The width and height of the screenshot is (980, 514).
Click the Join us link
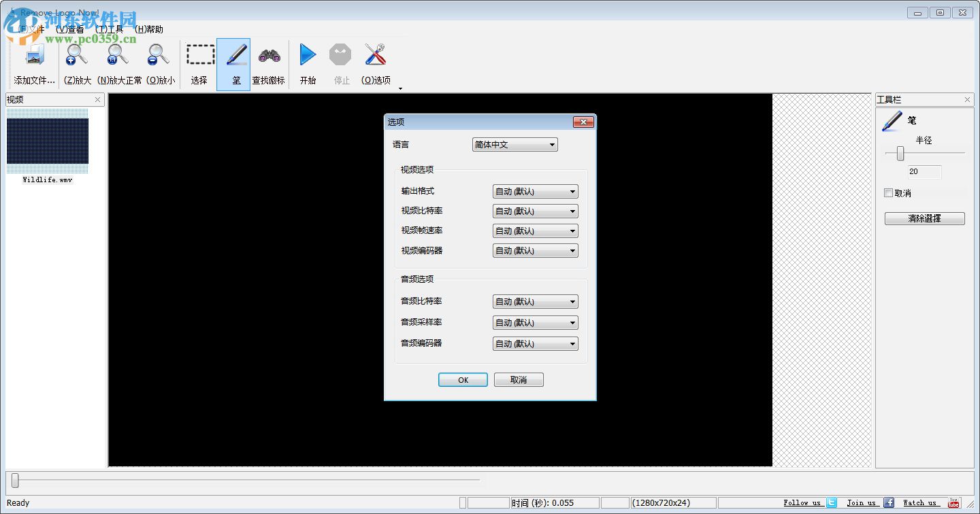point(862,503)
